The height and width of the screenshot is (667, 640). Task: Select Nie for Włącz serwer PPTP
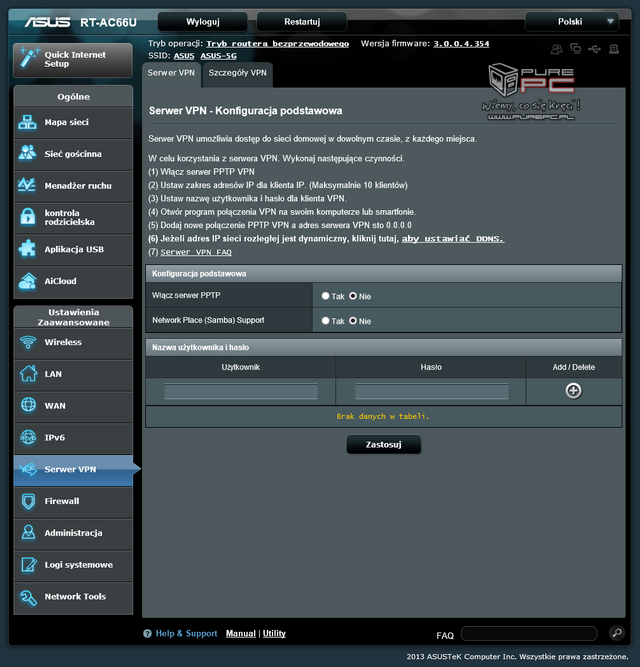[x=353, y=296]
